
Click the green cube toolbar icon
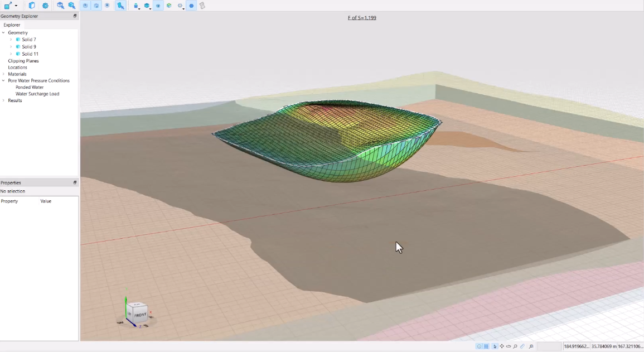169,6
